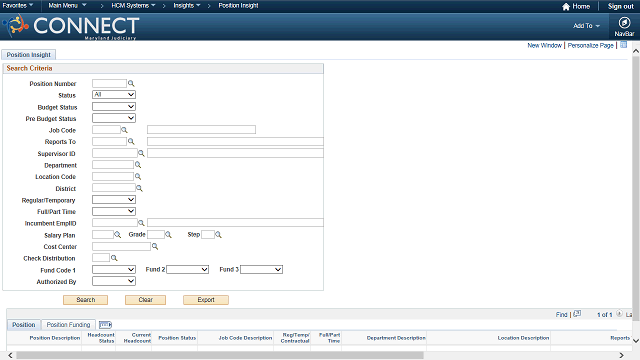Open Incumbent EmplID lookup magnifier
The image size is (640, 360).
tap(141, 223)
